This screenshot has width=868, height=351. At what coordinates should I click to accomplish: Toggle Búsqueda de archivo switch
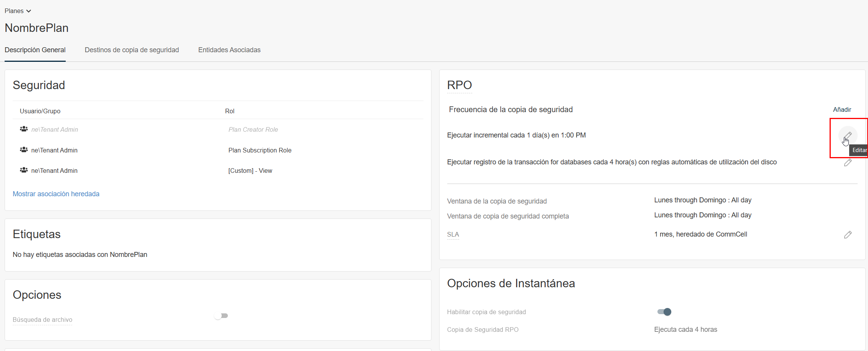coord(221,316)
